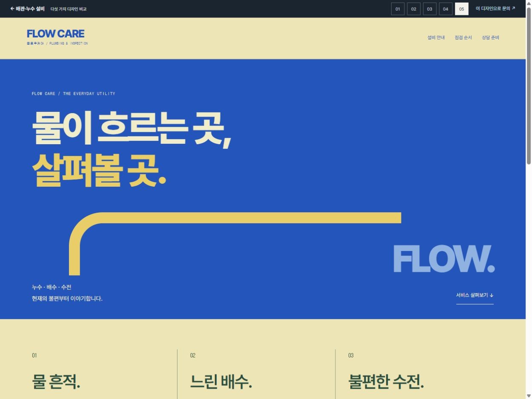
Task: Click the scrollbar down arrow
Action: point(529,396)
